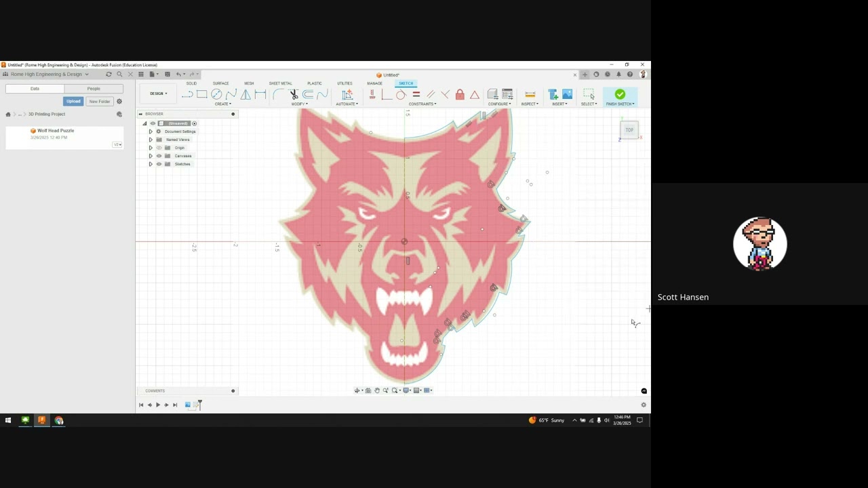Switch to the Solid tab
The height and width of the screenshot is (488, 868).
point(191,83)
